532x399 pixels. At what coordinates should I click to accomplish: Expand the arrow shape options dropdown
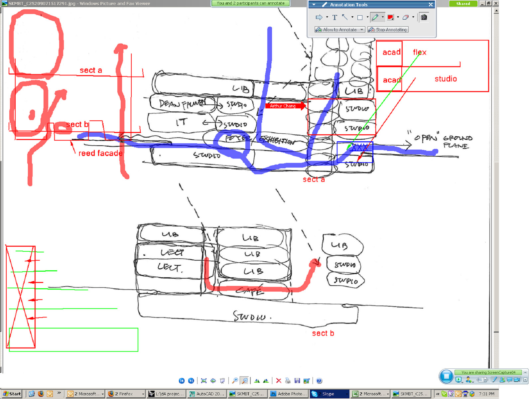[327, 17]
